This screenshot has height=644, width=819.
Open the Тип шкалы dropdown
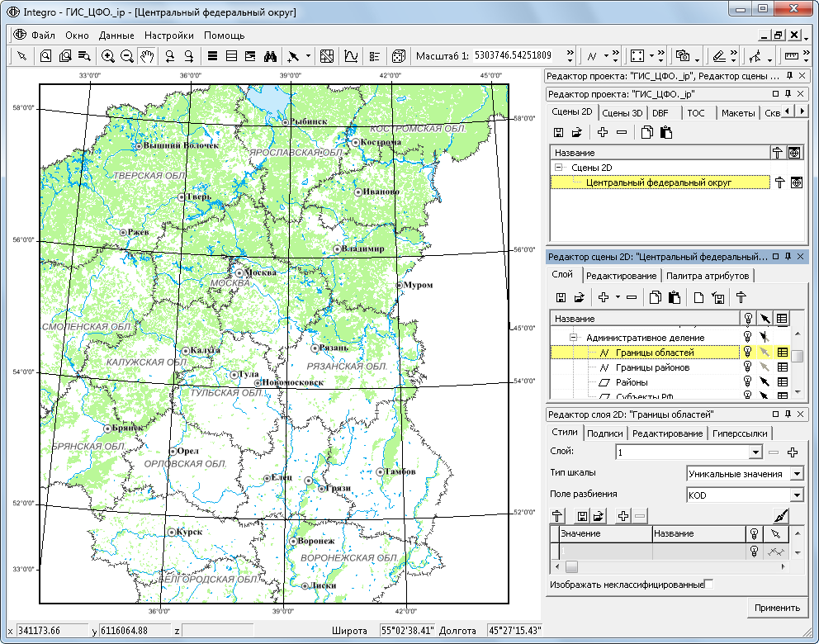pyautogui.click(x=797, y=474)
